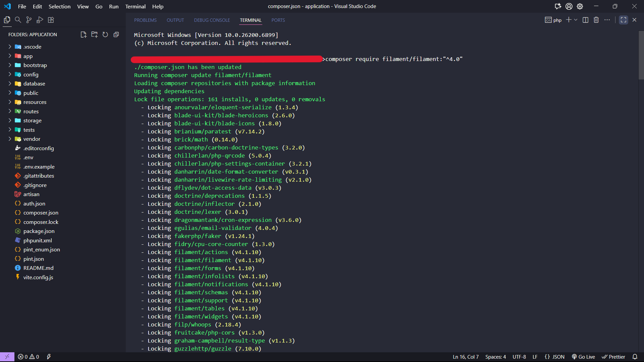Click the JSON language mode button

pyautogui.click(x=555, y=357)
